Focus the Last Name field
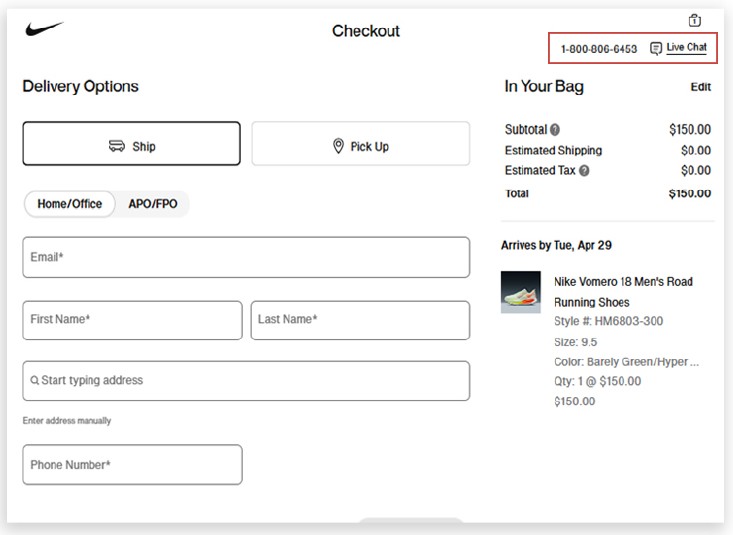Screen dimensions: 733x535 tap(360, 320)
